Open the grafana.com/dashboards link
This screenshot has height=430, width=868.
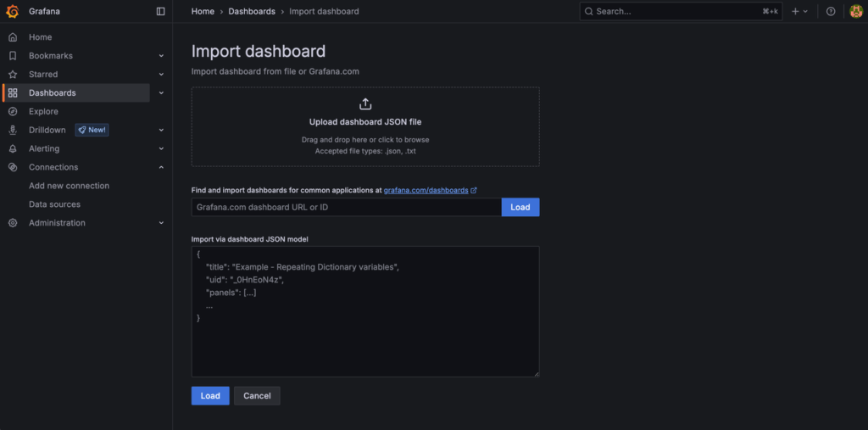[x=426, y=190]
